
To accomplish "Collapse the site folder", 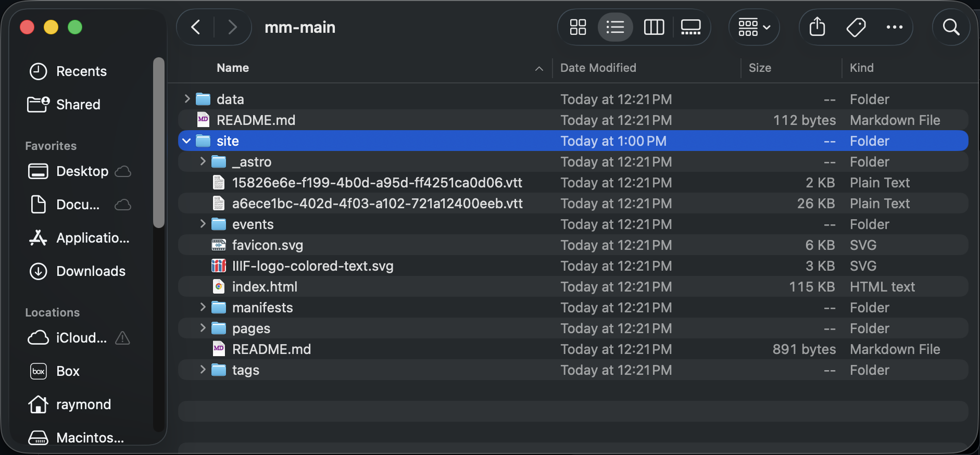I will coord(186,141).
